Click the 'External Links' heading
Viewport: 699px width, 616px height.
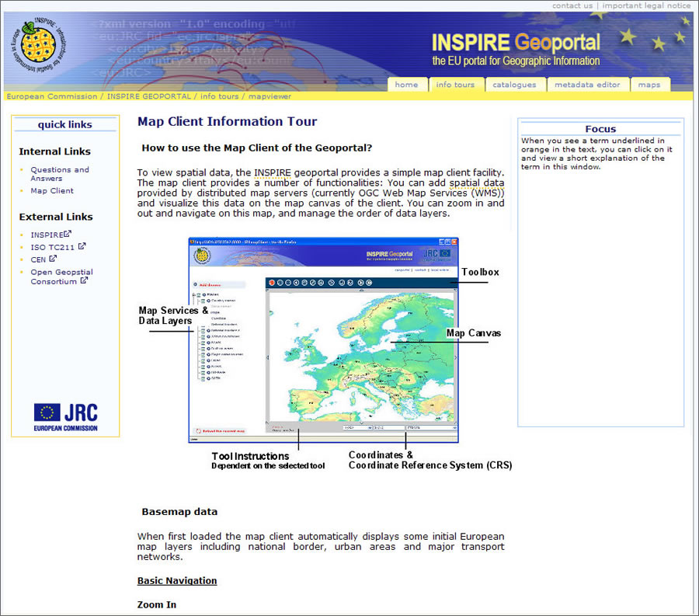click(56, 217)
